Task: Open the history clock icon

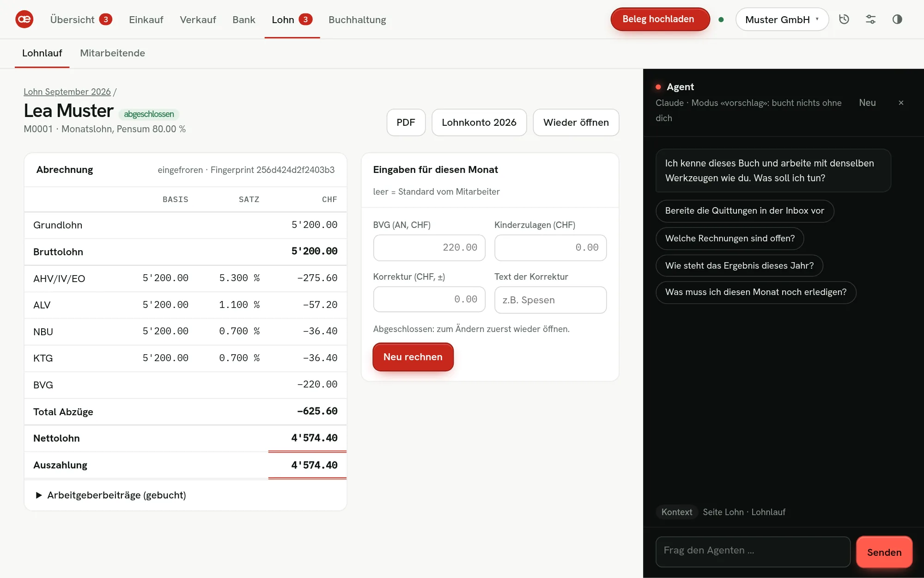Action: [844, 19]
